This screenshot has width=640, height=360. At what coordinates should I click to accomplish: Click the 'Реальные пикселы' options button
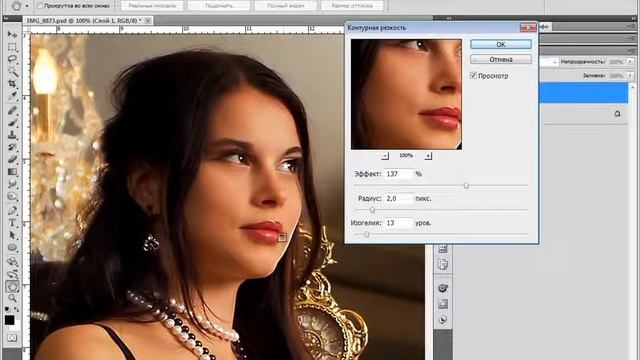(152, 6)
